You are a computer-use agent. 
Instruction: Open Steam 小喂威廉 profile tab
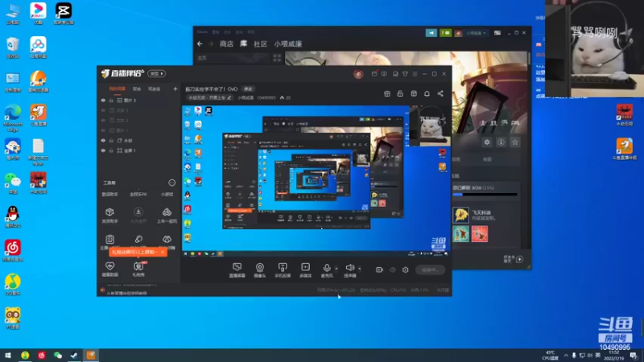288,43
